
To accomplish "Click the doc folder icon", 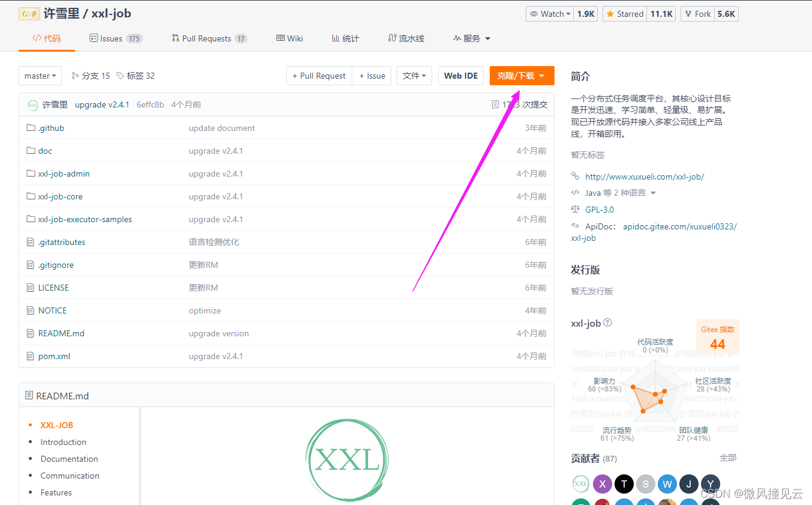I will [x=31, y=151].
